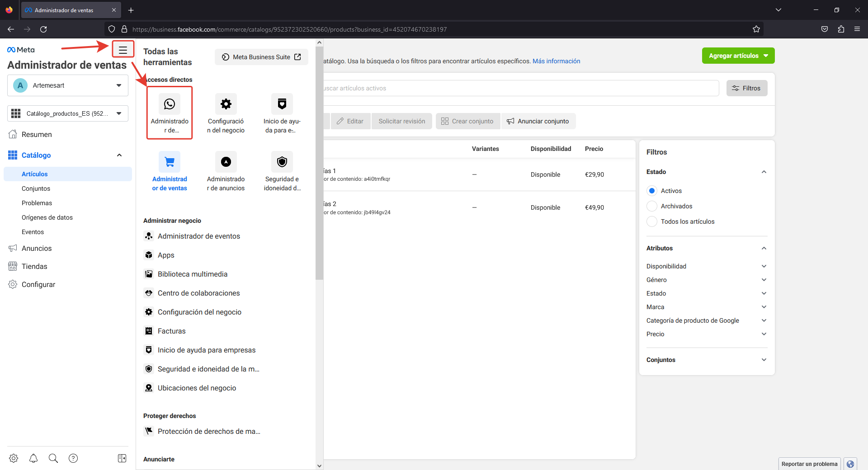This screenshot has height=470, width=868.
Task: Open the help question mark icon
Action: (x=73, y=458)
